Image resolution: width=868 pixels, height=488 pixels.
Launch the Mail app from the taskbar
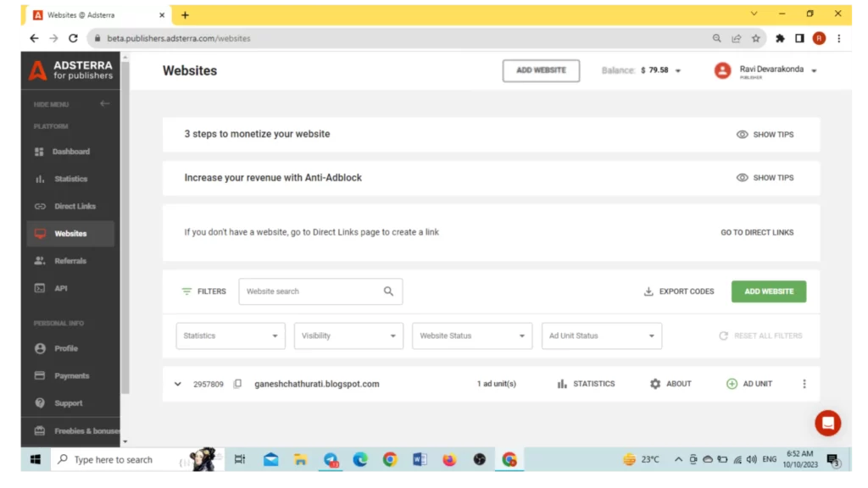pyautogui.click(x=270, y=460)
